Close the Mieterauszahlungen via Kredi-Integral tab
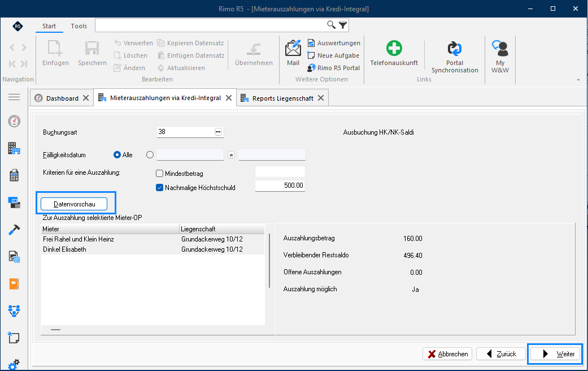588x371 pixels. coord(229,98)
